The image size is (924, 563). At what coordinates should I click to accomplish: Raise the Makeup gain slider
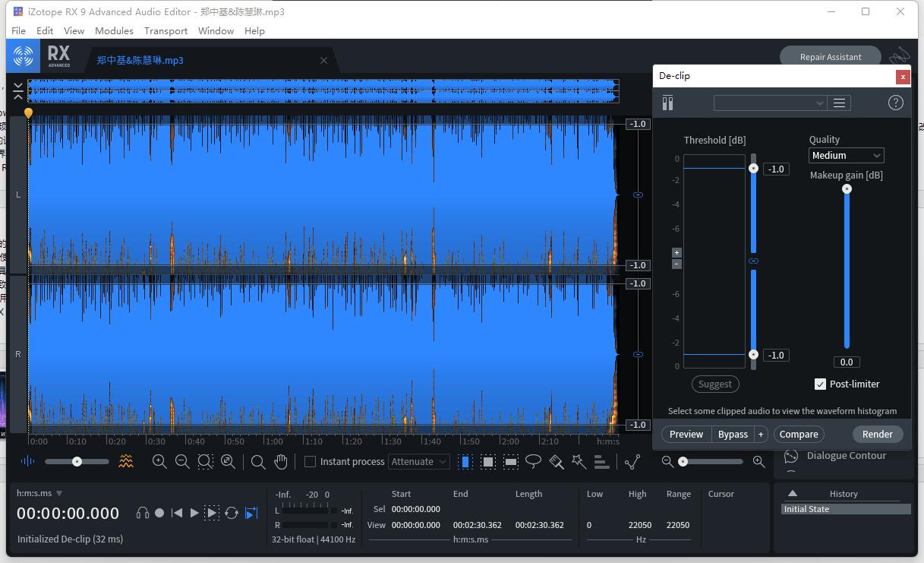(x=847, y=190)
